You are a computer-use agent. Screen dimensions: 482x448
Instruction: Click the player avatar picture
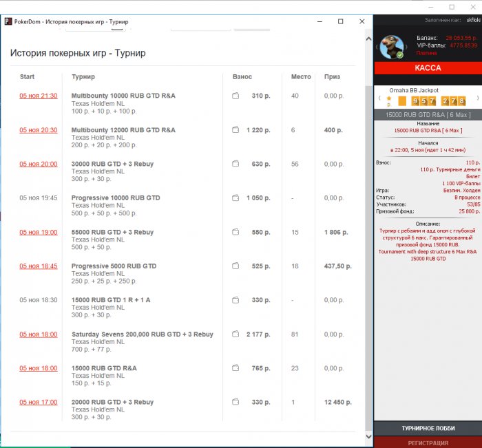point(392,47)
